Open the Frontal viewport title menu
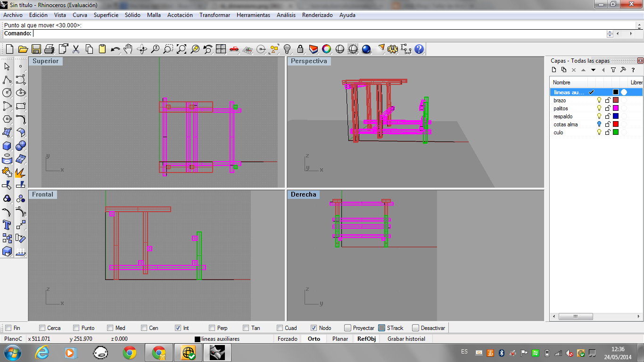This screenshot has width=644, height=362. [x=43, y=195]
